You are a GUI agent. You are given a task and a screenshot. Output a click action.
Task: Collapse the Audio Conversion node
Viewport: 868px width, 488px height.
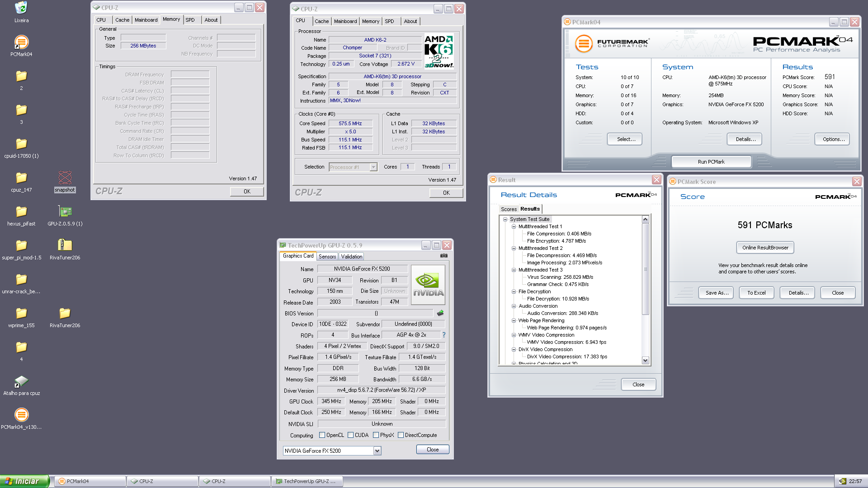point(514,306)
